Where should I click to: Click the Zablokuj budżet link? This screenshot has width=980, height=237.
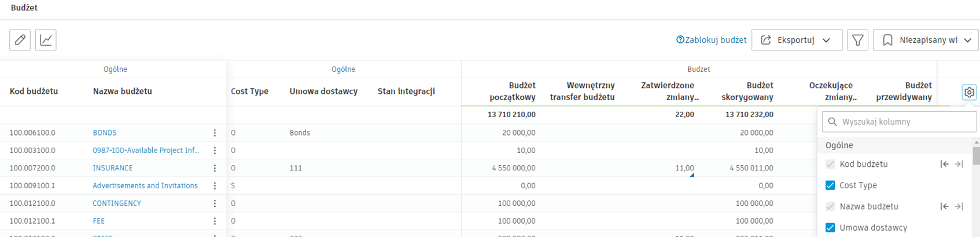click(x=712, y=40)
